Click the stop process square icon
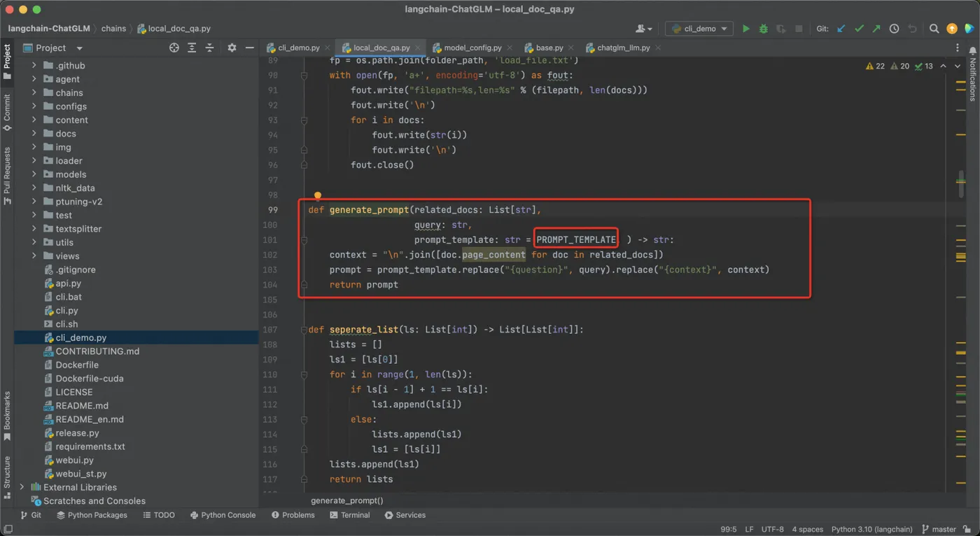This screenshot has width=980, height=536. pos(799,29)
